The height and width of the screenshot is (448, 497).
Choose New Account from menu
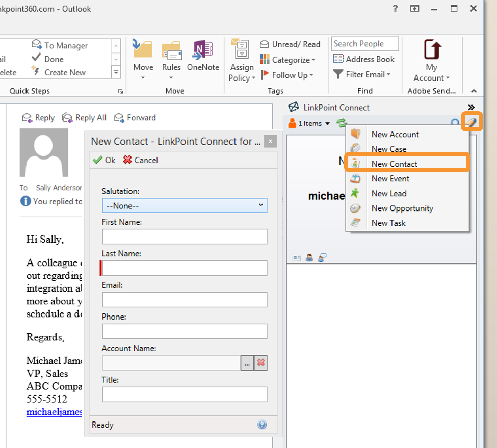[x=407, y=135]
